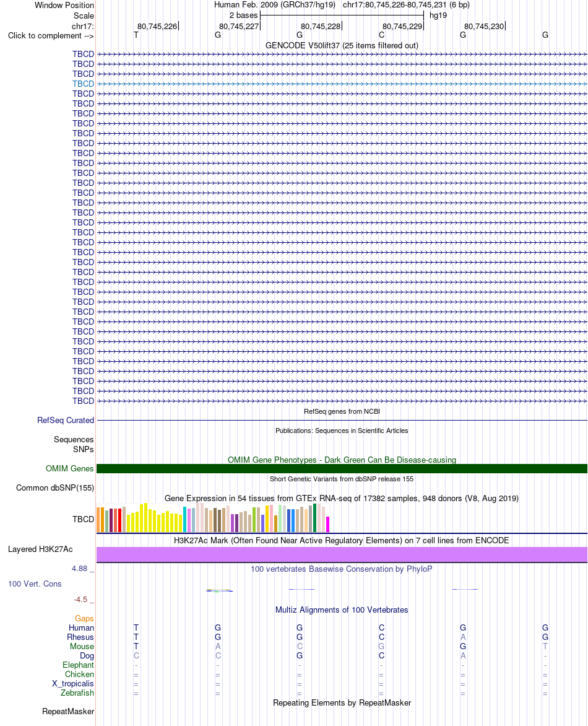Image resolution: width=588 pixels, height=726 pixels.
Task: Click the 'Scale' ruler label
Action: [x=84, y=15]
